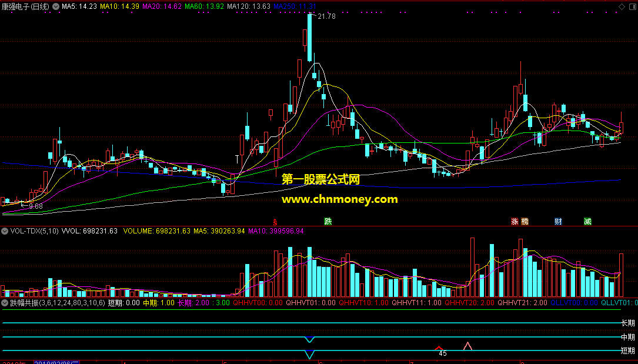Click the red S marker below chart
The image size is (638, 364).
click(275, 222)
